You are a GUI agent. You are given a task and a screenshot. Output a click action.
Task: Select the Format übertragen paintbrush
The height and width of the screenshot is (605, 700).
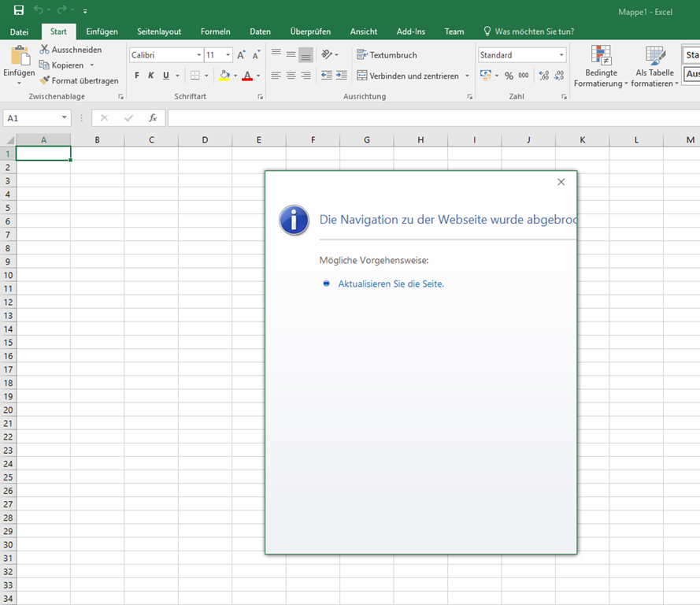(x=45, y=80)
